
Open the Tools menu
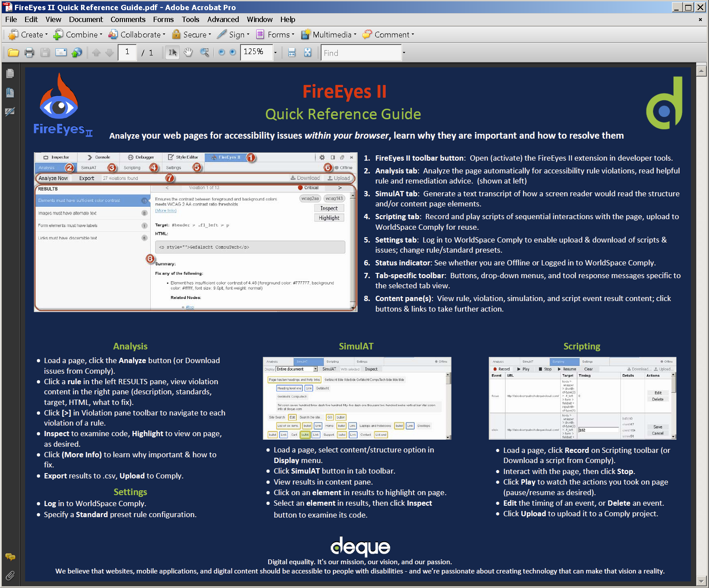click(x=190, y=19)
